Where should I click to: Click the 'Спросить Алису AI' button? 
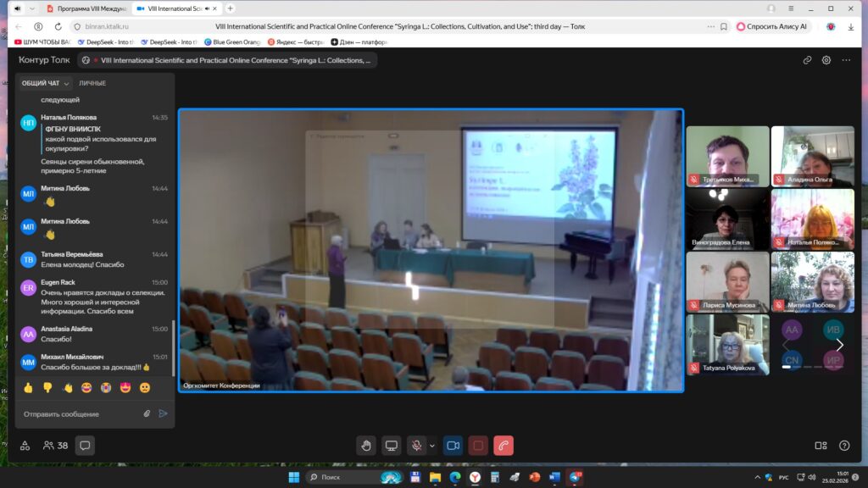772,26
